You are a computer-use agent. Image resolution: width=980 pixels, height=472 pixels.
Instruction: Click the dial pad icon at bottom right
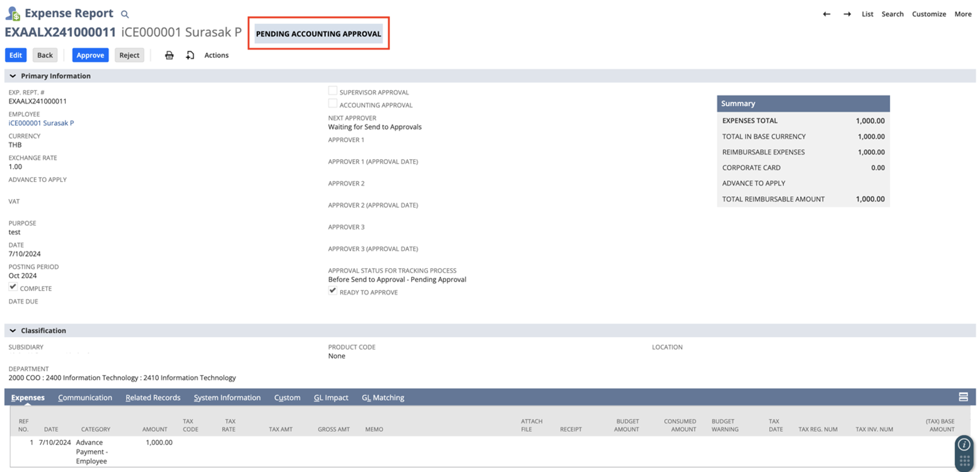pos(963,460)
